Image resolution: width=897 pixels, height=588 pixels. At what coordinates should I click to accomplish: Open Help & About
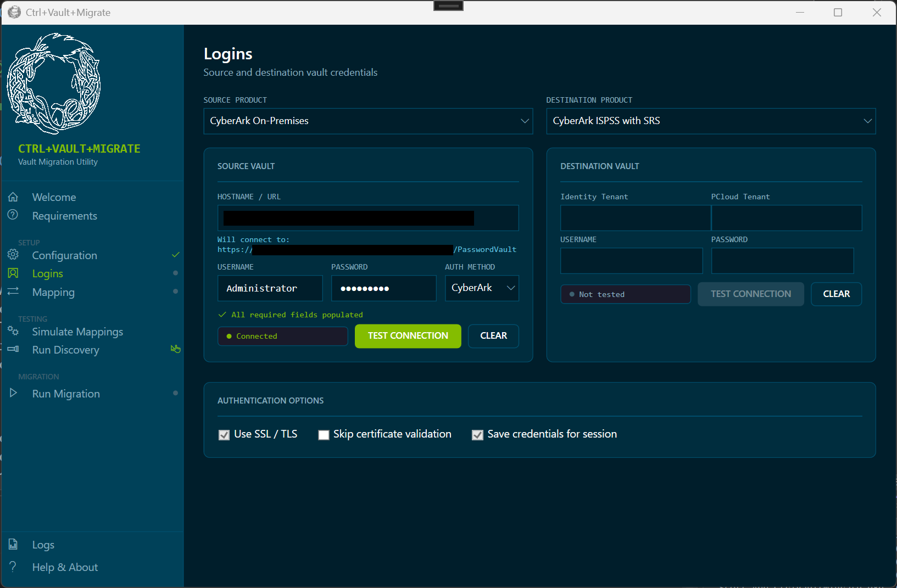tap(65, 567)
